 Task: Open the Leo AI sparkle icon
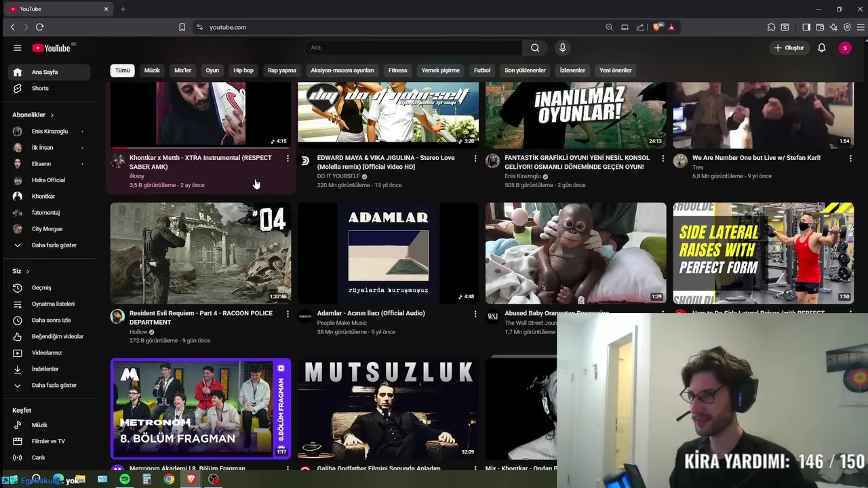point(833,27)
